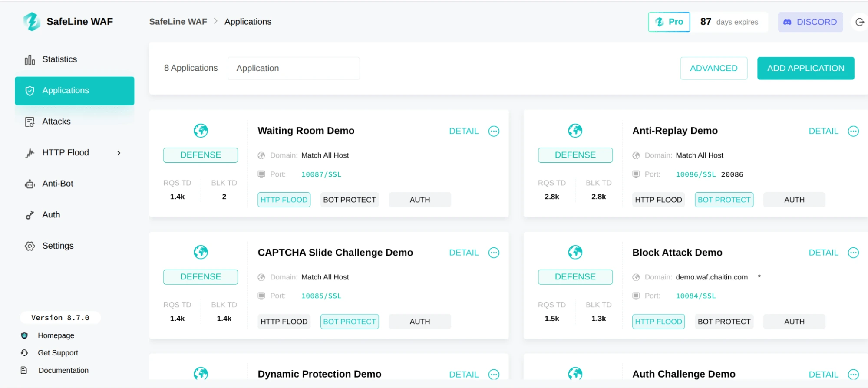Click the Anti-Replay Demo globe icon
The image size is (868, 388).
tap(575, 130)
